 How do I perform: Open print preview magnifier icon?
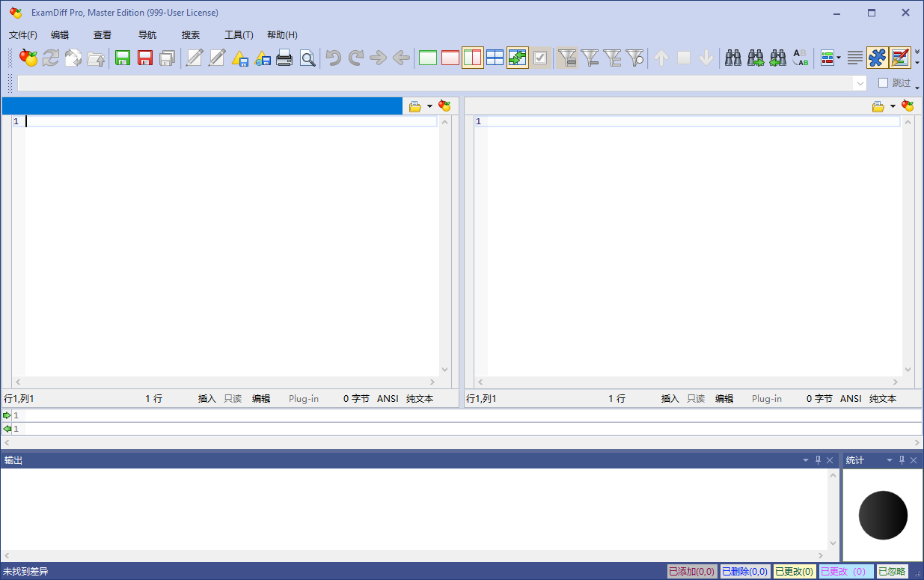pyautogui.click(x=308, y=58)
